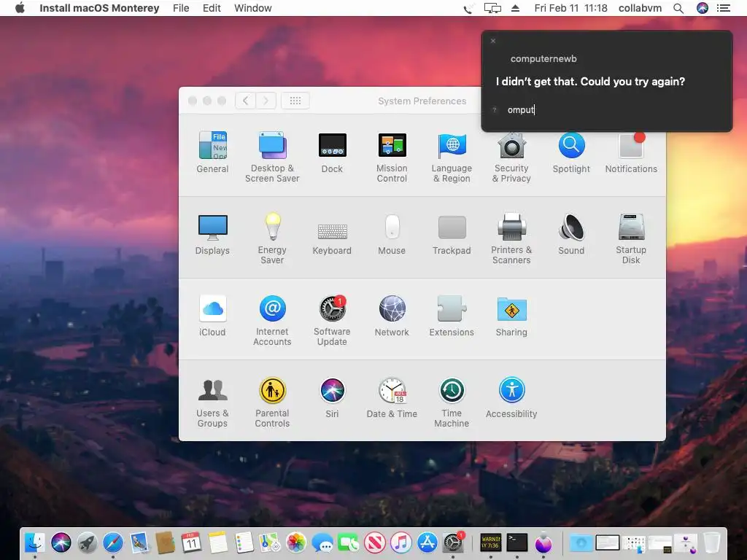The width and height of the screenshot is (747, 560).
Task: Launch Siri from the Dock
Action: (x=61, y=542)
